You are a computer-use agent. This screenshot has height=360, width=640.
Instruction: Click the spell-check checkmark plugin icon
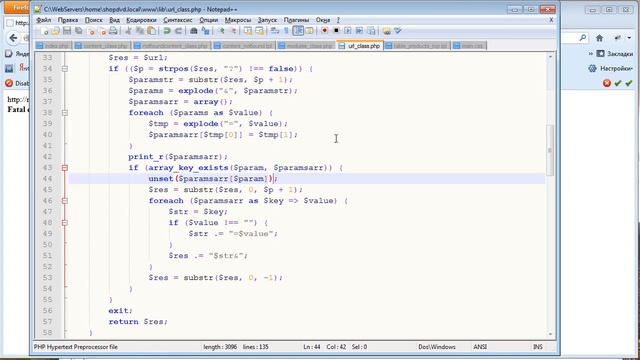(x=398, y=31)
